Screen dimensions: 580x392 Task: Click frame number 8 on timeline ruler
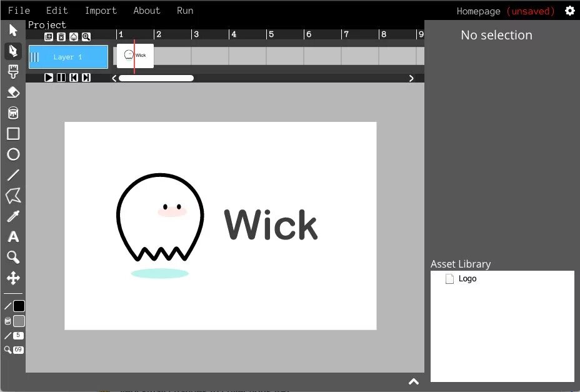coord(384,34)
